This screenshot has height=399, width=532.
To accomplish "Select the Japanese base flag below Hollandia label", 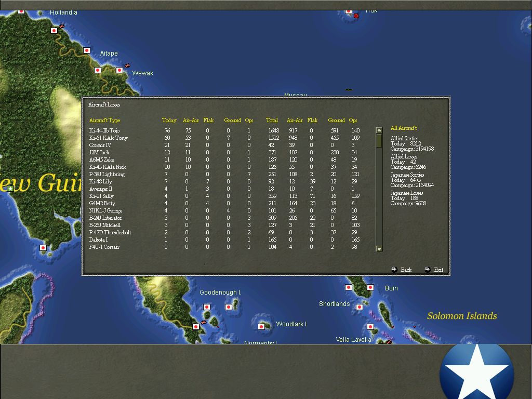I will coord(54,31).
